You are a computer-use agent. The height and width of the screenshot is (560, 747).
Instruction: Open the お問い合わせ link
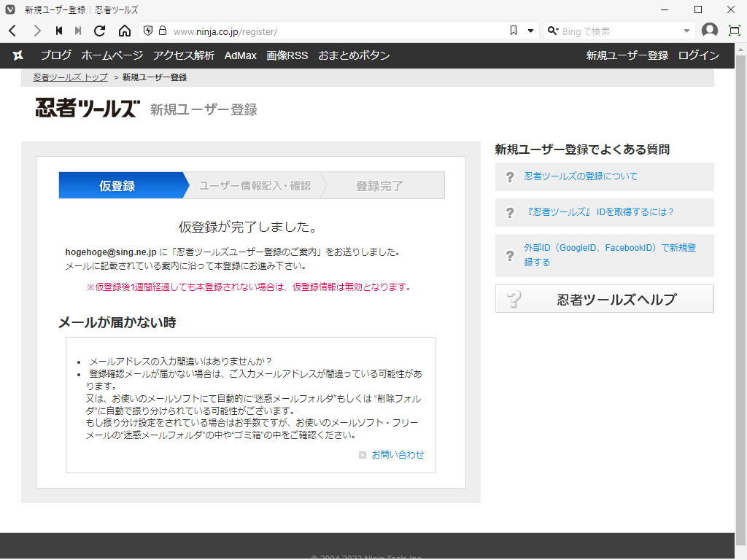click(398, 455)
